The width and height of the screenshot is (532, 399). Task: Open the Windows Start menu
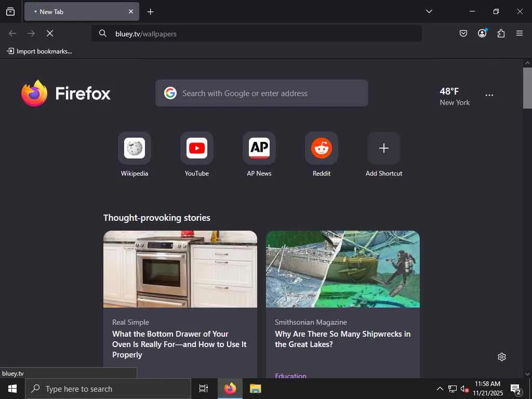[12, 389]
